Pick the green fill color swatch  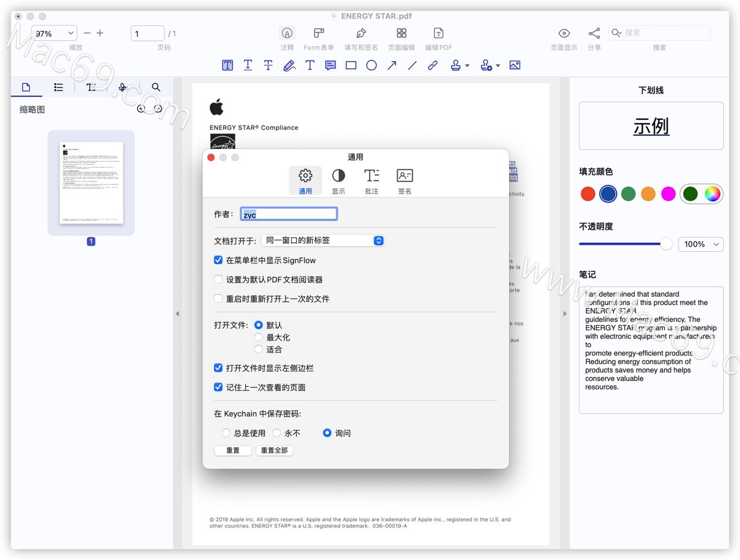(x=627, y=193)
